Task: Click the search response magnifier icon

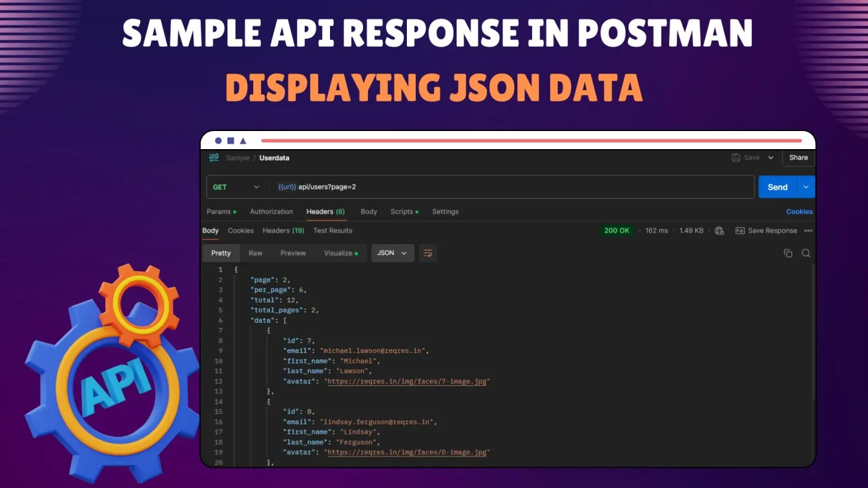Action: [806, 253]
